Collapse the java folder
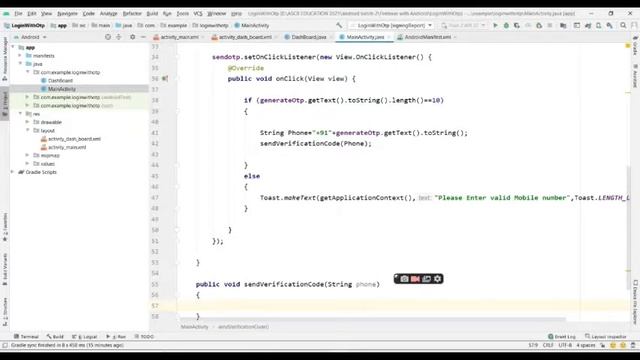Screen dimensions: 640x360 coord(20,64)
